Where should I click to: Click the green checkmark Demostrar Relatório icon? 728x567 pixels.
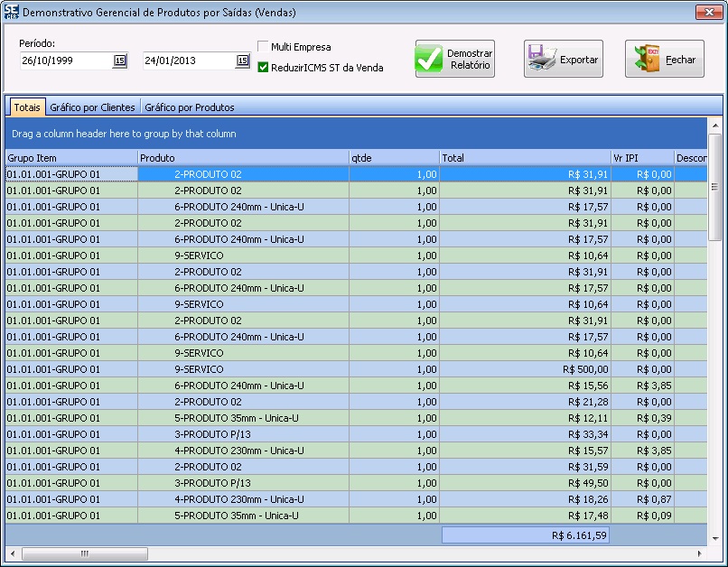point(430,60)
